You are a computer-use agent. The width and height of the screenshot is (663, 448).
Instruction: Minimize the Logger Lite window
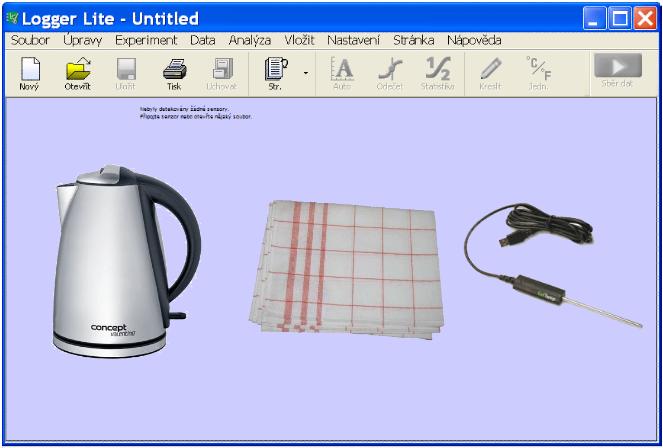point(595,18)
